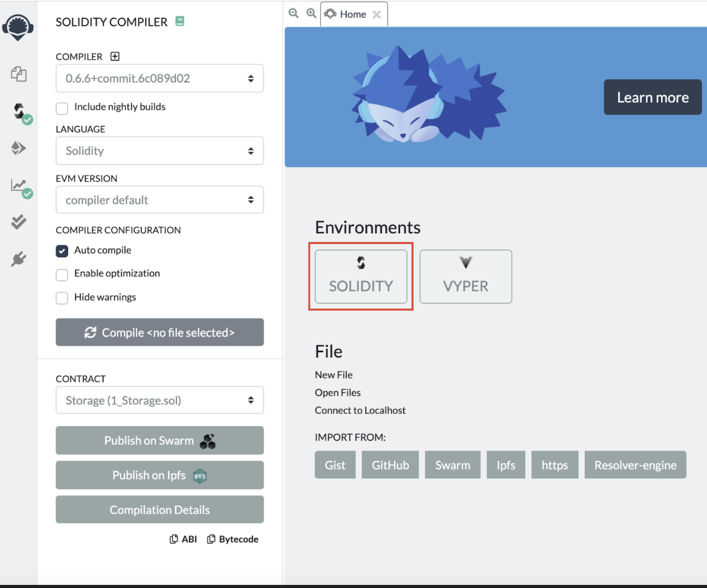This screenshot has width=707, height=588.
Task: Open the Solidity compiler sidebar icon
Action: tap(21, 112)
